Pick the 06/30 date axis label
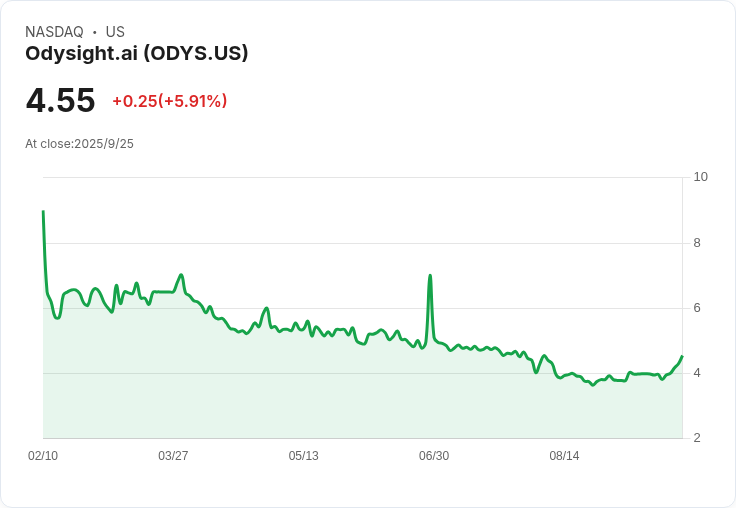 pos(434,456)
